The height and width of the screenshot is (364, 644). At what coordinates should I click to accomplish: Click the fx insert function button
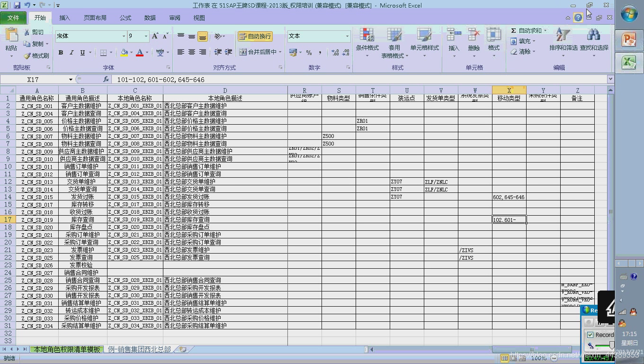pos(106,80)
